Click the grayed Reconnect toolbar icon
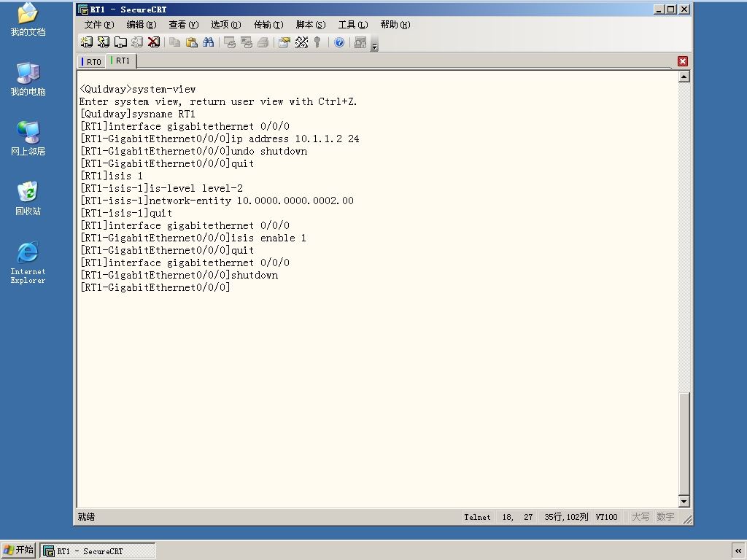The image size is (747, 560). coord(136,42)
